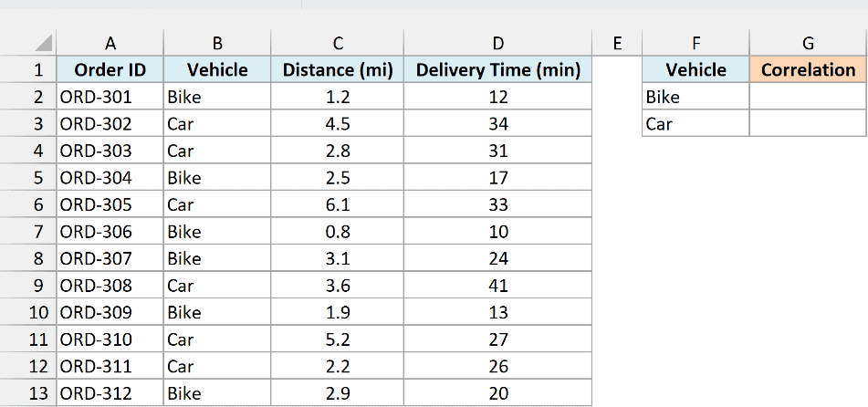Click delivery time value 41
Screen dimensions: 868x407
(498, 286)
